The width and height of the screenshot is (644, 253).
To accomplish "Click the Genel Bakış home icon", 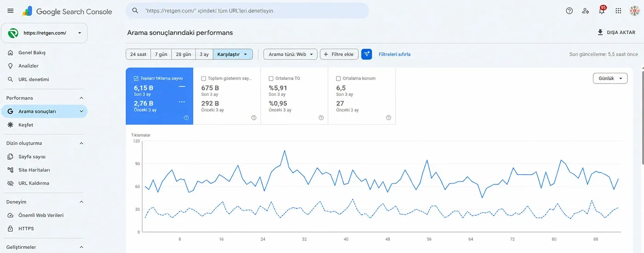I will 11,53.
